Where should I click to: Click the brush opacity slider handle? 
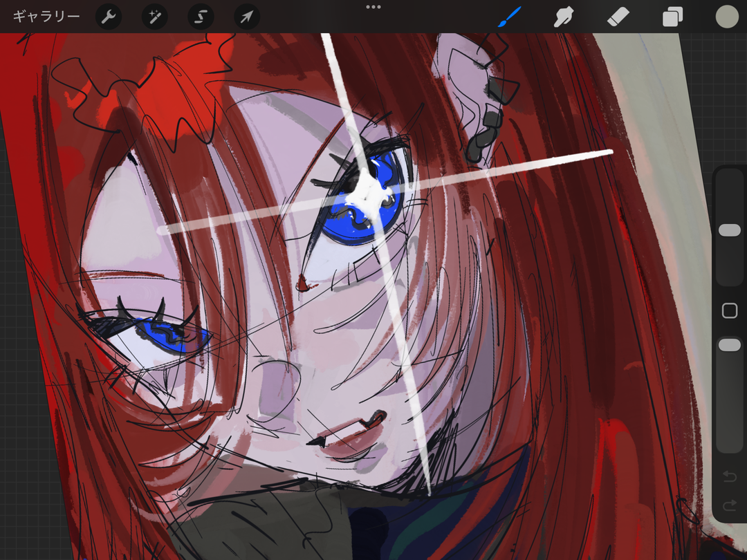[x=729, y=345]
